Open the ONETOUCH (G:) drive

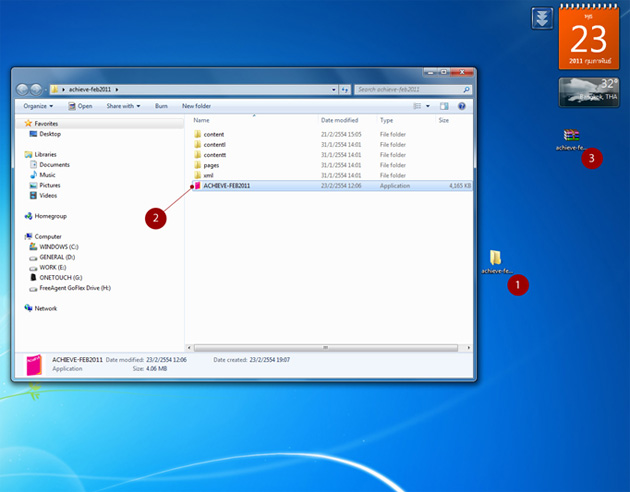[x=60, y=278]
